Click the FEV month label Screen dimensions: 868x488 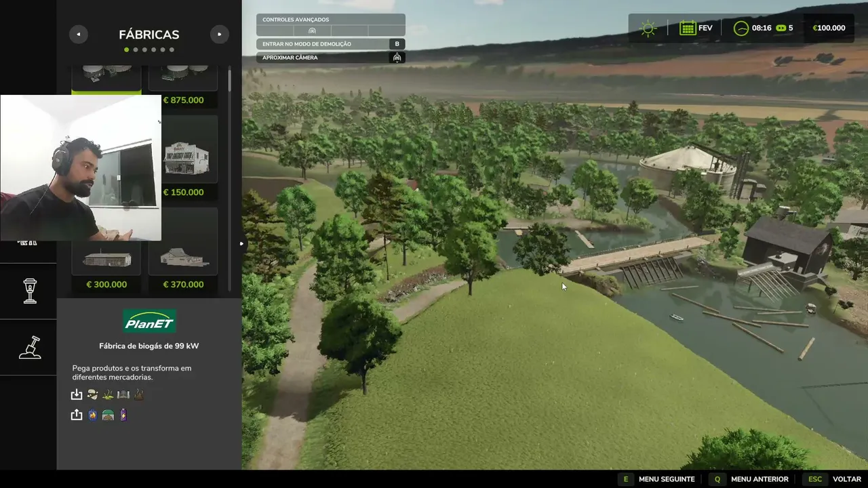tap(705, 28)
